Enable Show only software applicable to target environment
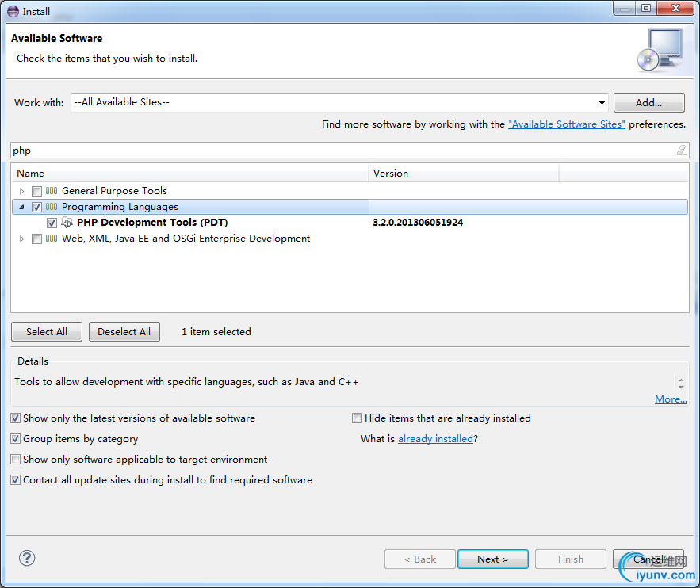This screenshot has width=700, height=588. 16,459
